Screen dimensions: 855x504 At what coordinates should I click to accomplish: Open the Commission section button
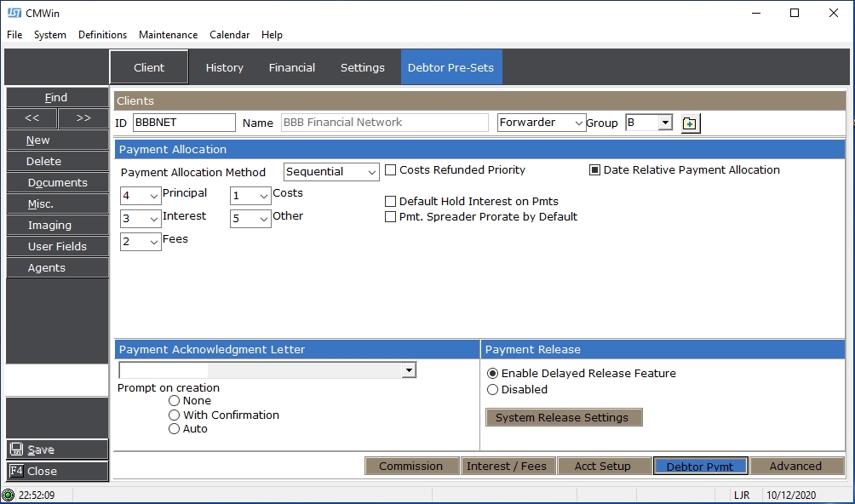pyautogui.click(x=410, y=467)
